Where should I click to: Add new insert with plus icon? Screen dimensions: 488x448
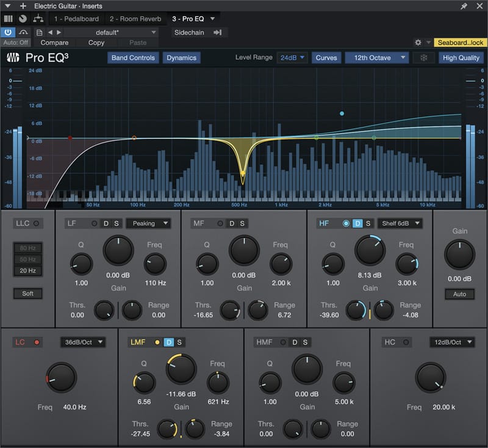(x=23, y=5)
